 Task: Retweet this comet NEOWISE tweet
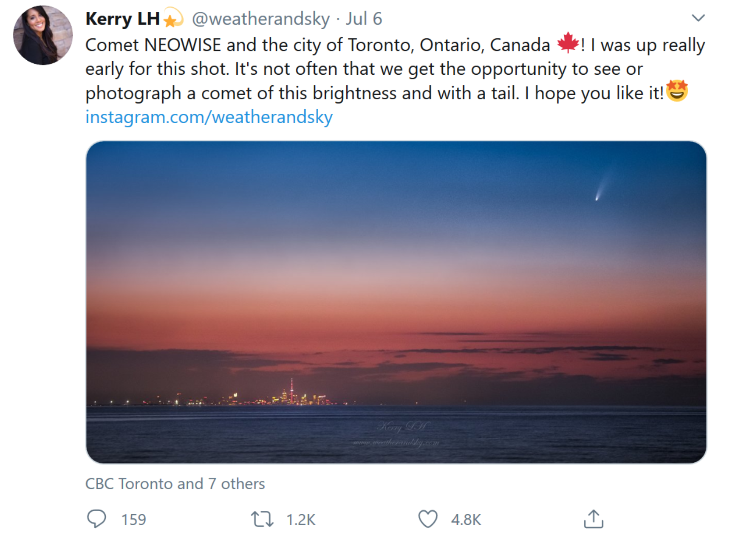262,519
